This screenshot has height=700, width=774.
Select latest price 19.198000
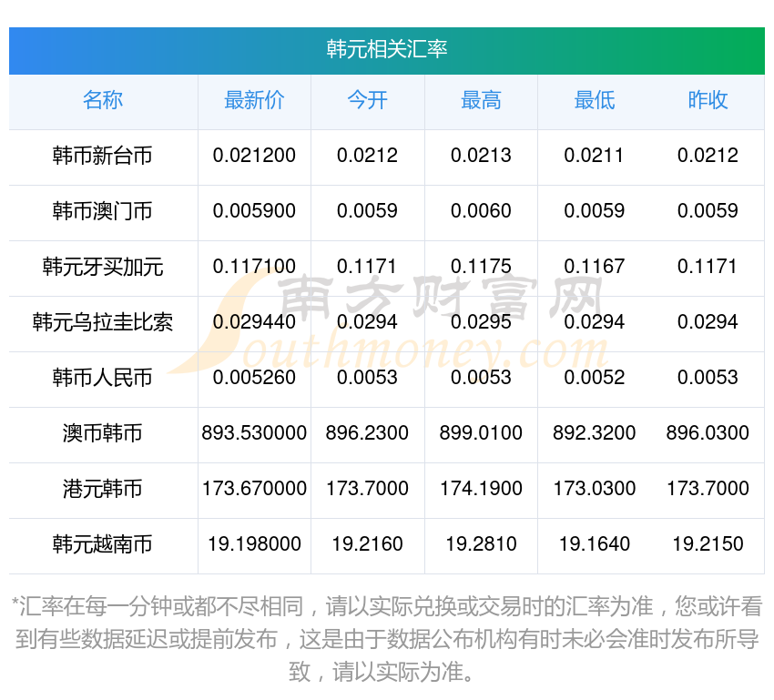click(x=254, y=544)
